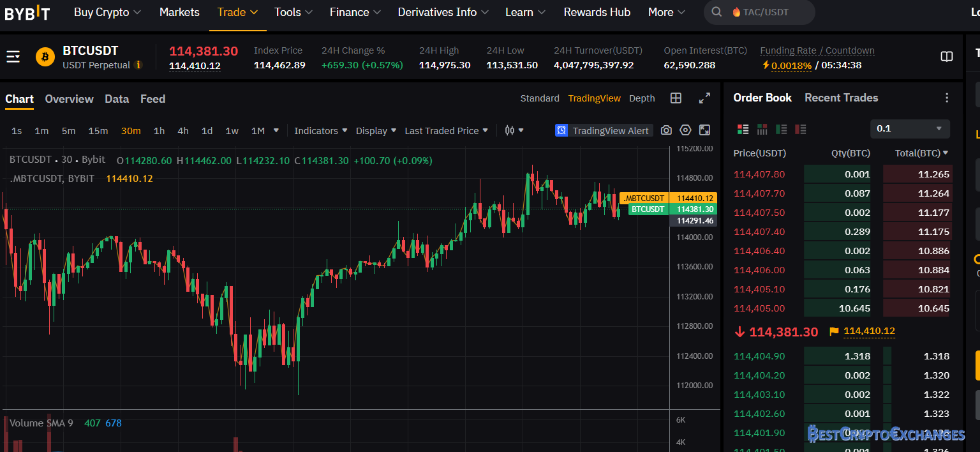Expand the Derivatives Info menu

pos(443,12)
